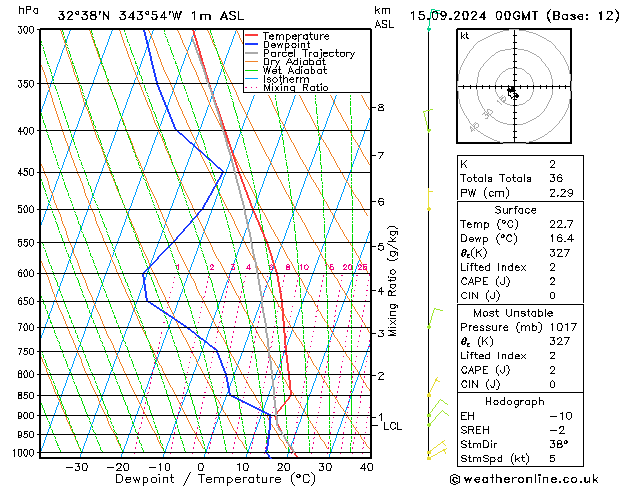Click 'Wet Adiabat' legend entry
The height and width of the screenshot is (486, 629).
point(295,70)
